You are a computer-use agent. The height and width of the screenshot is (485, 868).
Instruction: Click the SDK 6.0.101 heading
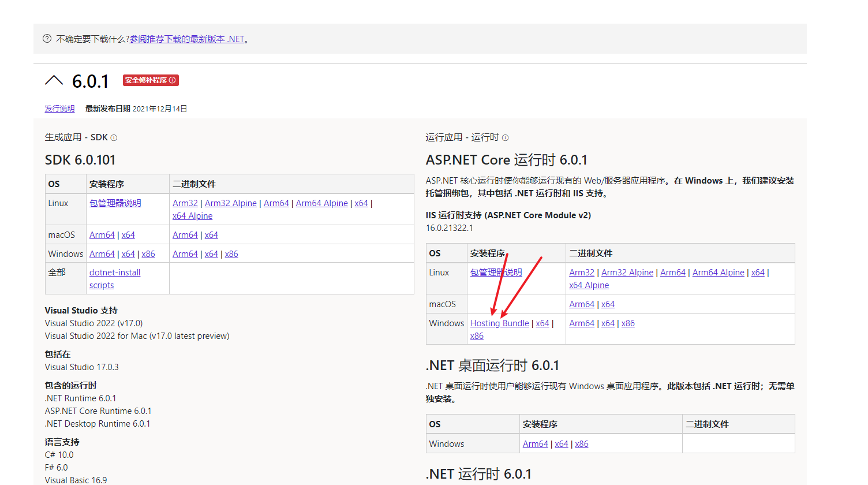pos(80,160)
